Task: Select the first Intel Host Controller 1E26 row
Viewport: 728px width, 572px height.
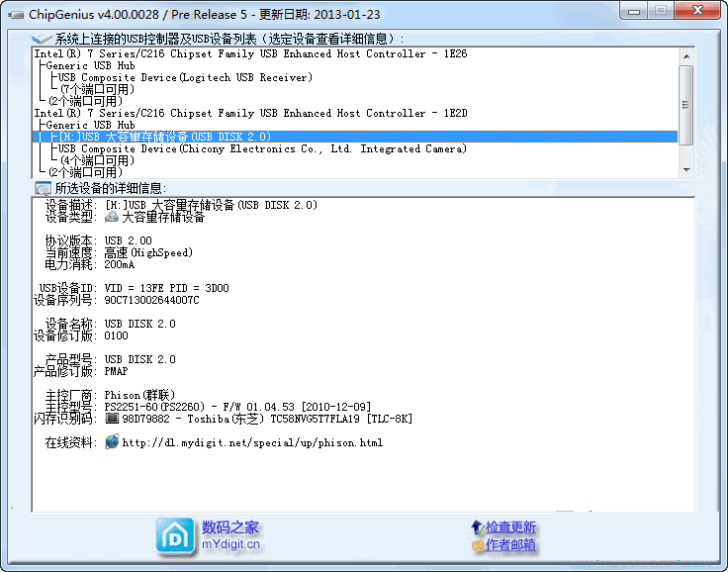Action: click(x=250, y=53)
